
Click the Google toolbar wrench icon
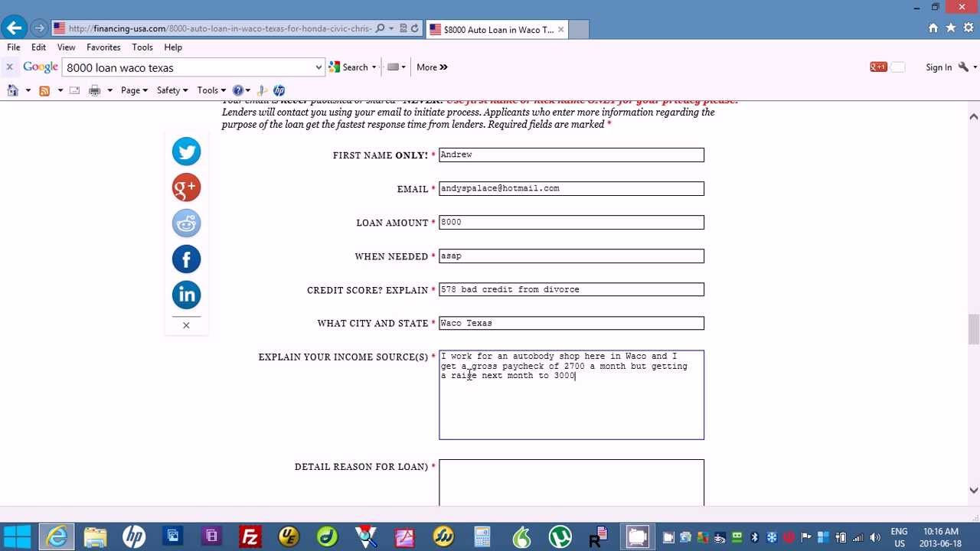pos(963,67)
